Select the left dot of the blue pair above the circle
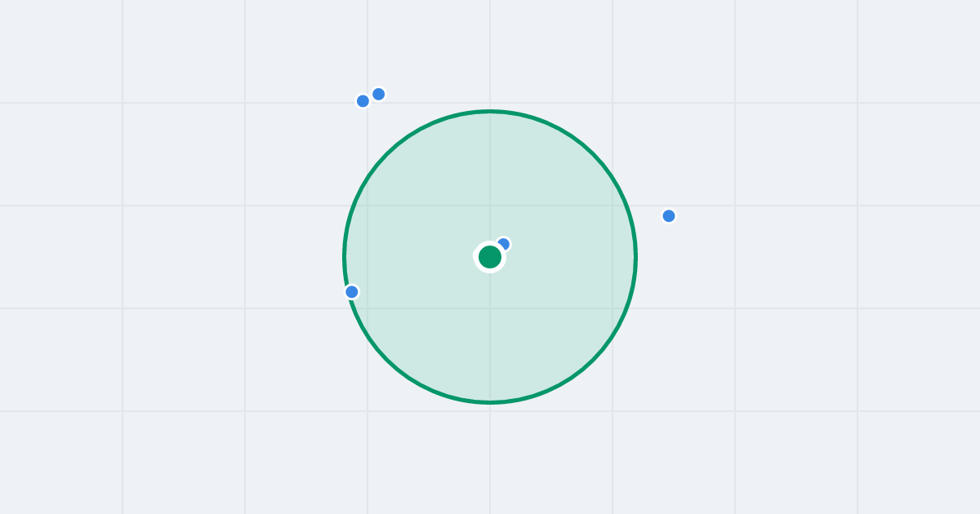The height and width of the screenshot is (514, 980). click(x=363, y=101)
